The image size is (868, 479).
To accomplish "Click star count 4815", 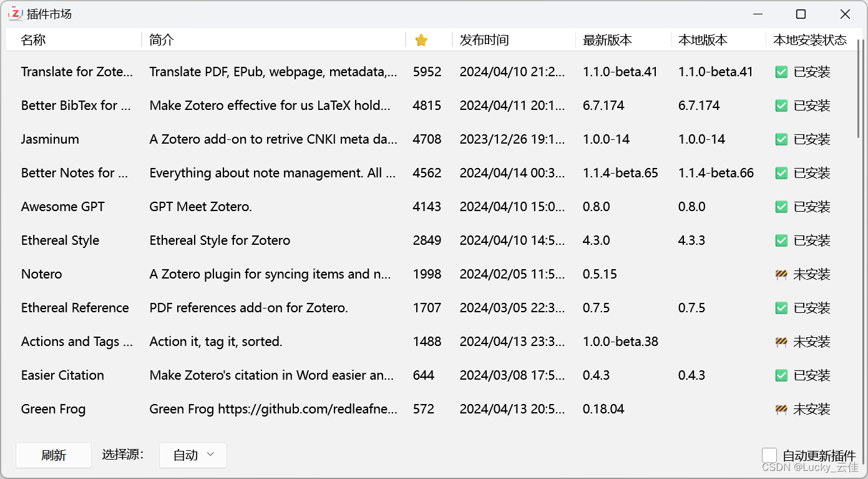I will (x=427, y=106).
